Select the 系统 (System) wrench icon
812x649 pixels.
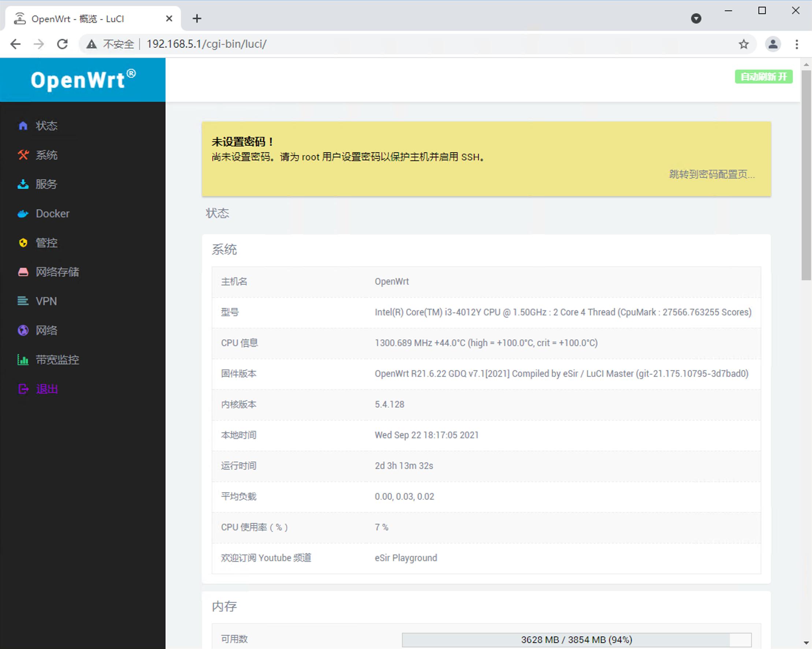point(23,155)
